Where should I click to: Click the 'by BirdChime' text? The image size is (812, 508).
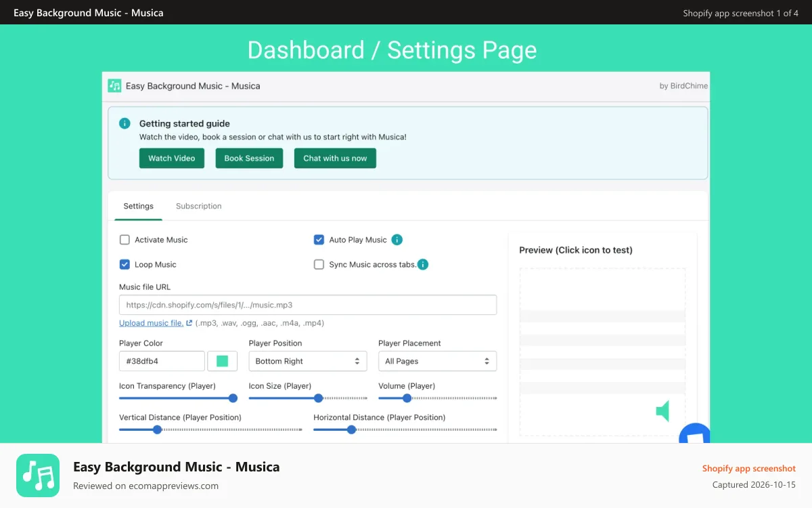pos(683,86)
